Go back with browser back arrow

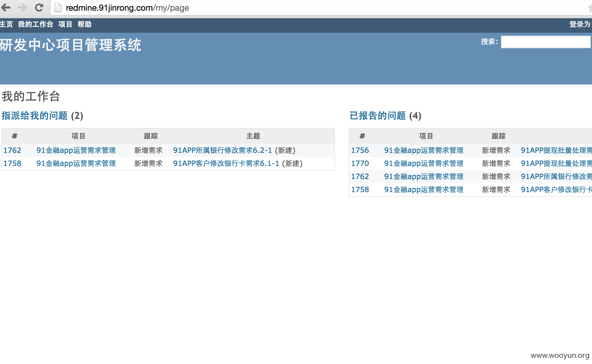coord(6,7)
